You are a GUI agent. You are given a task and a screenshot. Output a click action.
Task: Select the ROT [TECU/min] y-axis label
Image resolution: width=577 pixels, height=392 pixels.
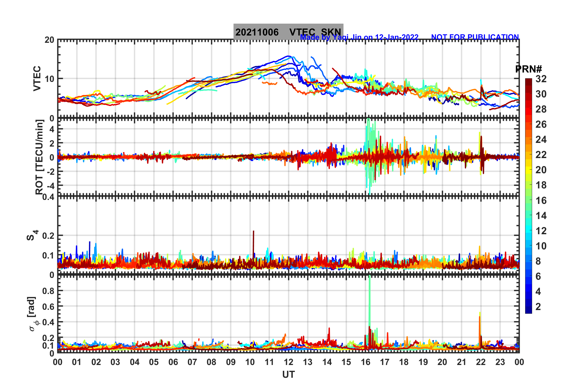point(39,157)
